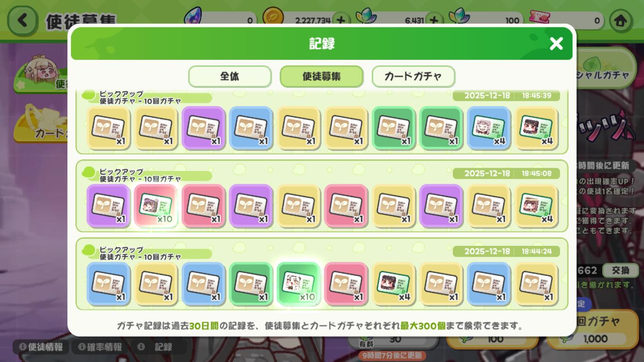This screenshot has width=644, height=362.
Task: Go home via the house icon
Action: click(x=621, y=21)
